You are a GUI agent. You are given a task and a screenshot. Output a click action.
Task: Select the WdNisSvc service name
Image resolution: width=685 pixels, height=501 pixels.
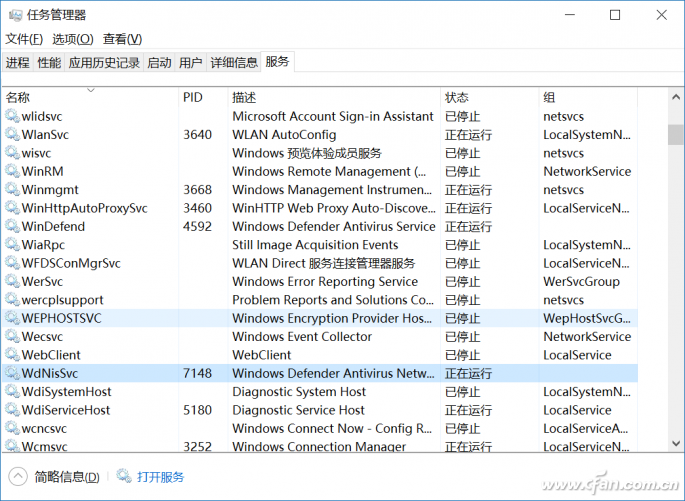pos(50,373)
